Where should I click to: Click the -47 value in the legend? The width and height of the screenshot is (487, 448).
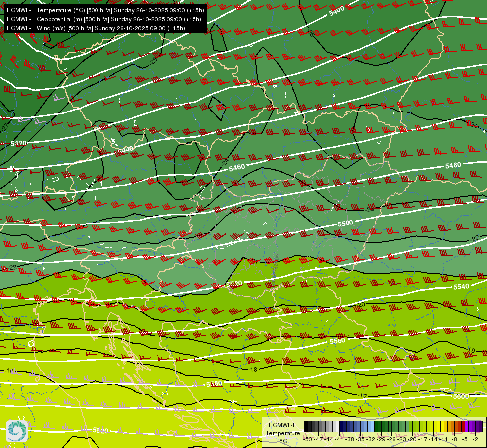point(319,439)
